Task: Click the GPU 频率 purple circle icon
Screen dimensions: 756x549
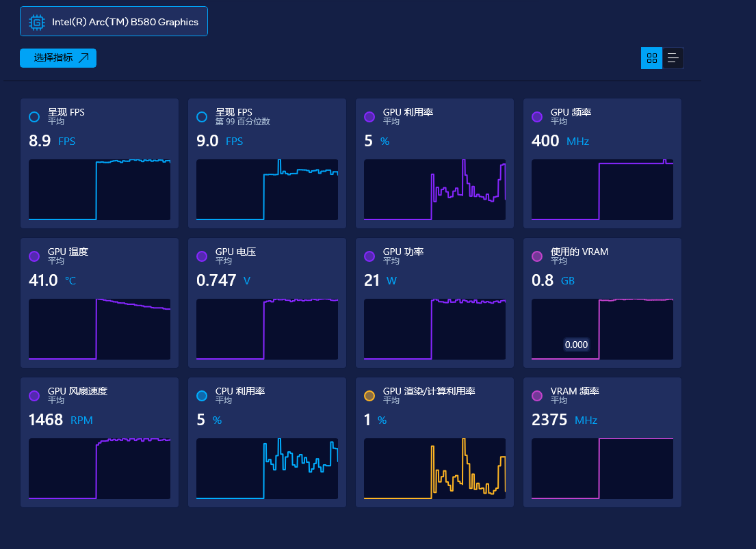Action: 537,117
